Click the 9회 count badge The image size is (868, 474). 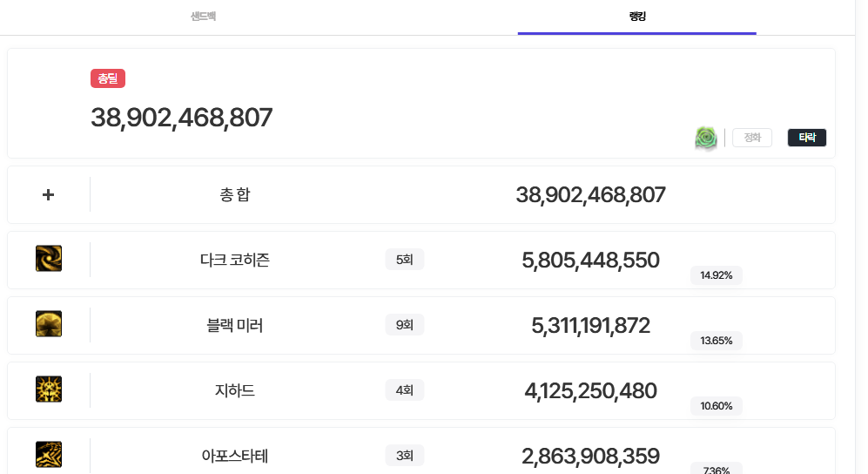(405, 325)
